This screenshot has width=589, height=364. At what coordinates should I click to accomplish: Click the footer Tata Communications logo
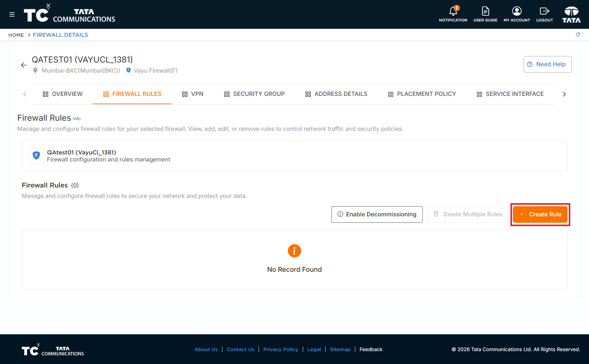coord(53,349)
